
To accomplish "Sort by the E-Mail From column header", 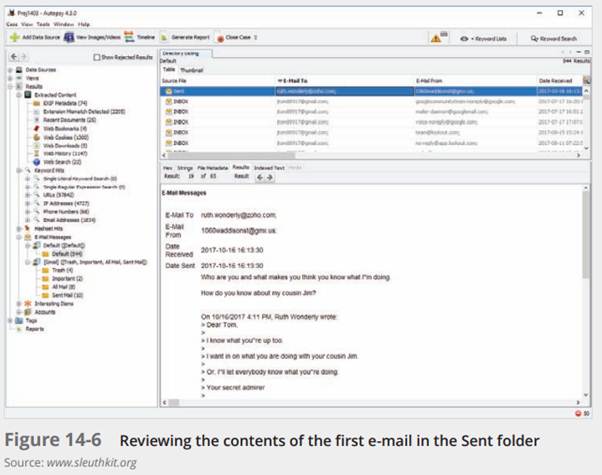I will tap(475, 81).
